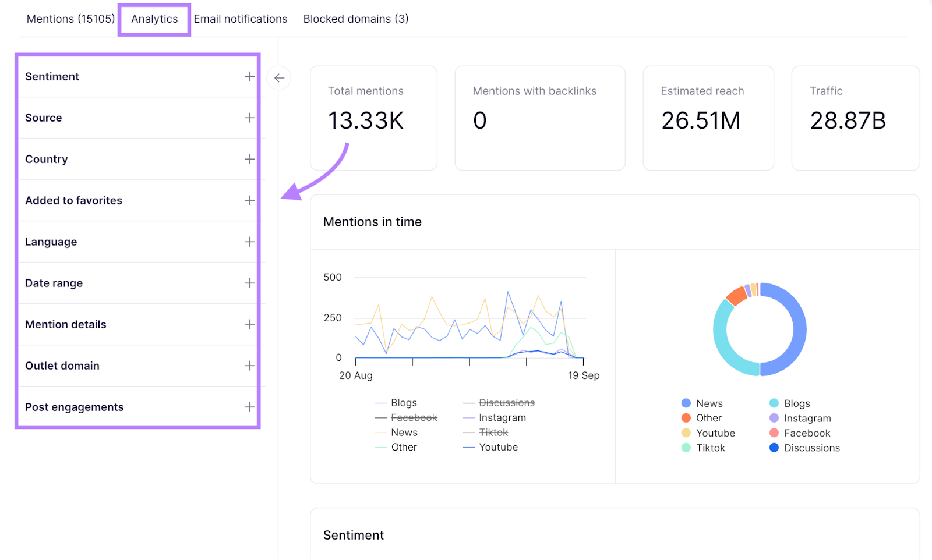Re-enable Discussions in the chart legend

[x=506, y=402]
